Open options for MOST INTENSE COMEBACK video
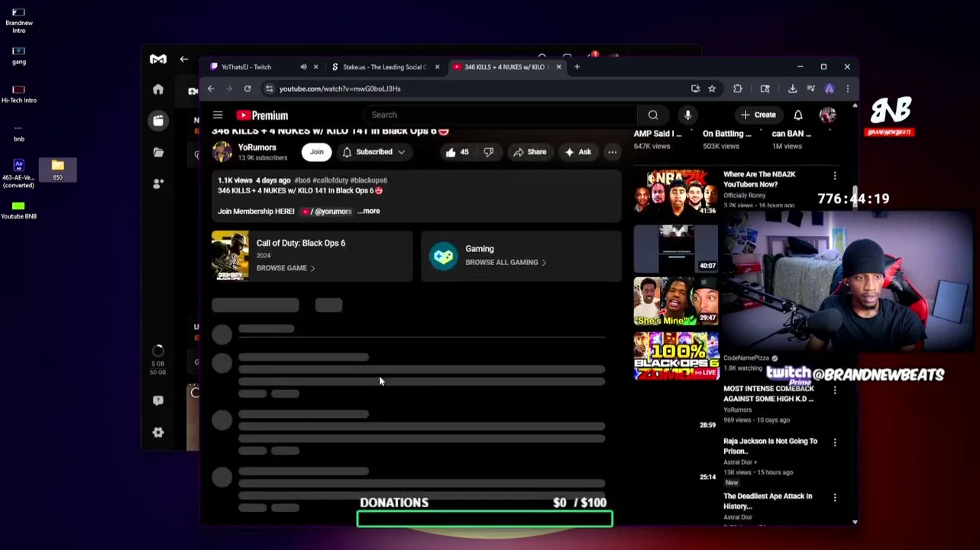 click(835, 390)
